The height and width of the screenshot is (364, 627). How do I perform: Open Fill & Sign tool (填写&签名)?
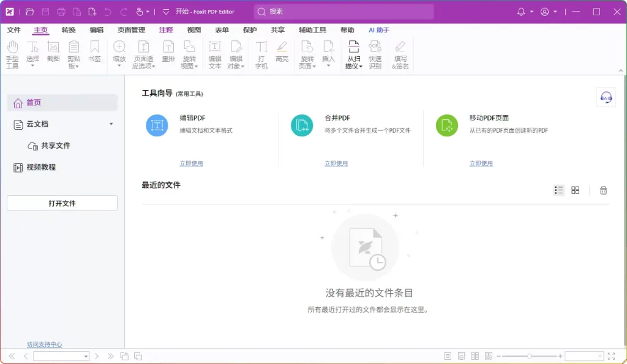coord(400,54)
